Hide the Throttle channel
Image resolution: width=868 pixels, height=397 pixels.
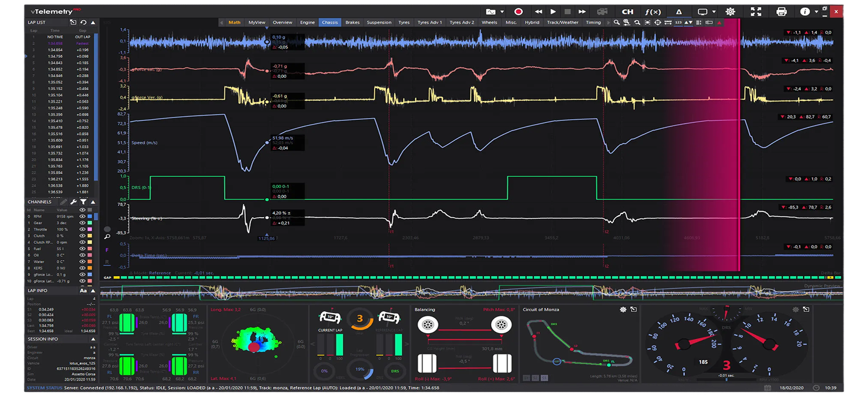(x=83, y=229)
